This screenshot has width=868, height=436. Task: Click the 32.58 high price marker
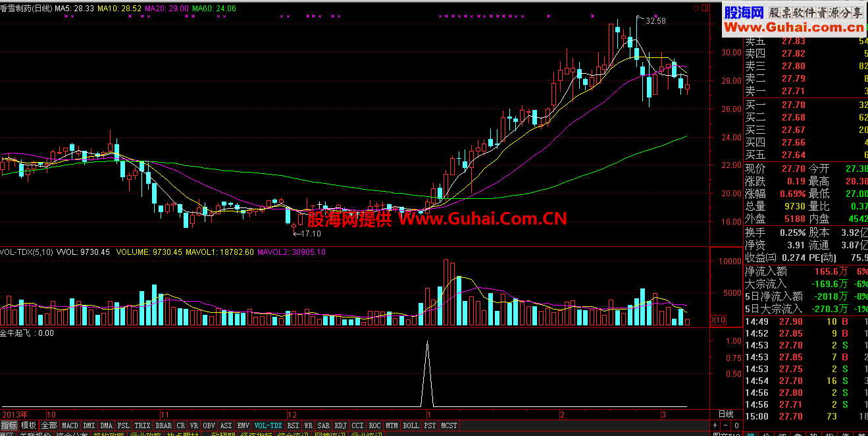[x=655, y=21]
